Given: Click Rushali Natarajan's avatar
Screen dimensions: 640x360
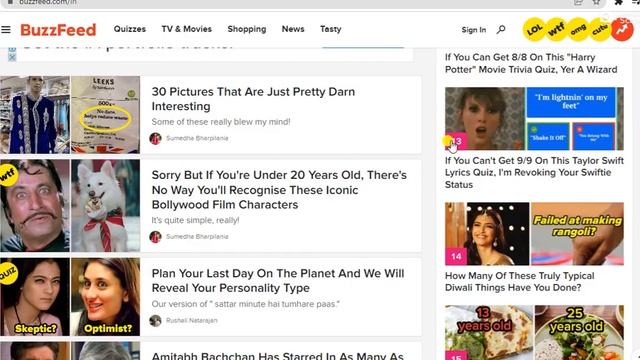Looking at the screenshot, I should [x=156, y=321].
